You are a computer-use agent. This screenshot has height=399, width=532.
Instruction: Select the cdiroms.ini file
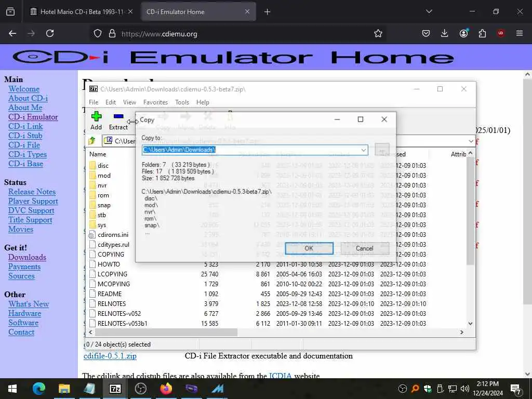pyautogui.click(x=113, y=234)
